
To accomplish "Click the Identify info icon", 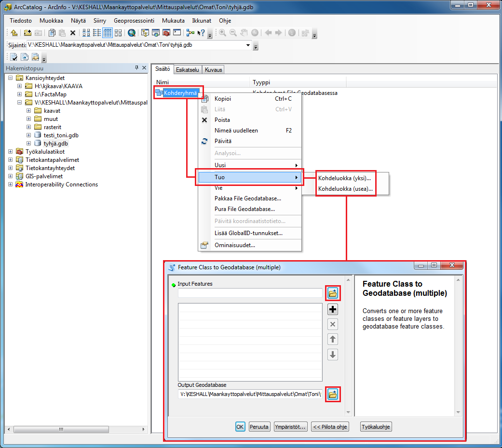I will point(292,33).
